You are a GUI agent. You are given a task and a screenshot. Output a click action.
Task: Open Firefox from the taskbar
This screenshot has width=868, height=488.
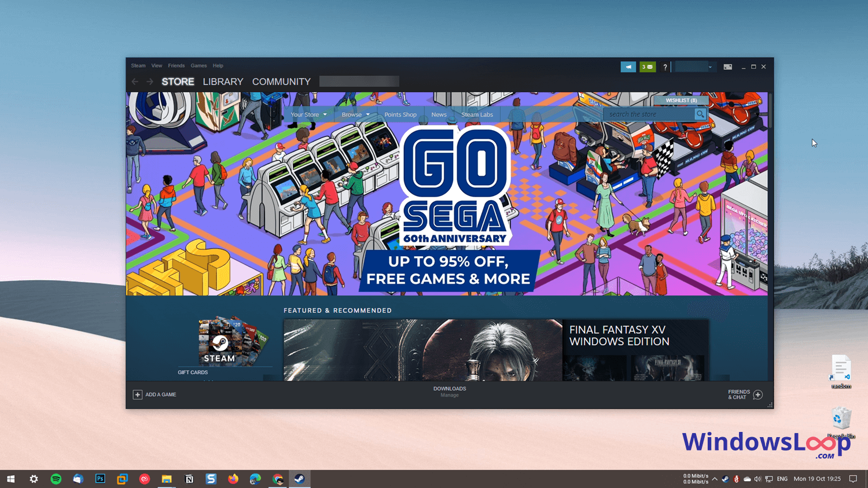233,479
